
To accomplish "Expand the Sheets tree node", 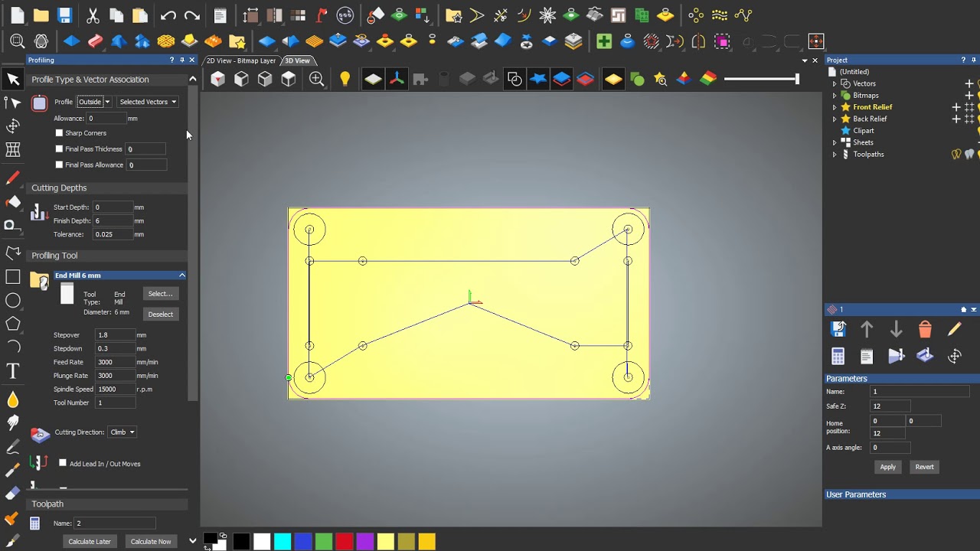I will [835, 142].
